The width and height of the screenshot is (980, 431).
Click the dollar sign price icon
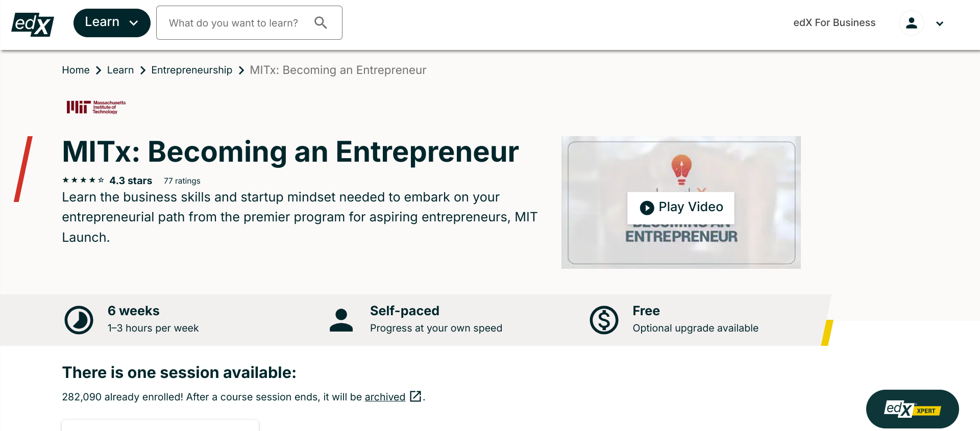pyautogui.click(x=604, y=320)
